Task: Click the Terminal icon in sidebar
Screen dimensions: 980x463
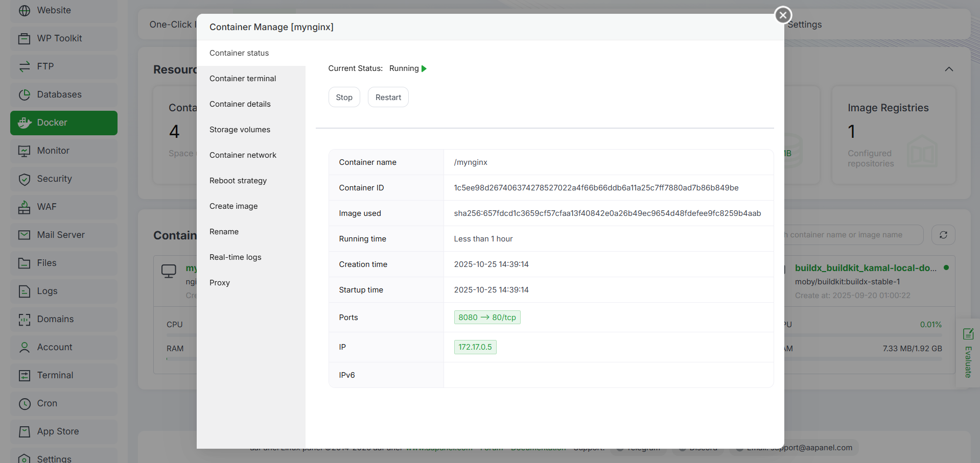Action: pyautogui.click(x=24, y=375)
